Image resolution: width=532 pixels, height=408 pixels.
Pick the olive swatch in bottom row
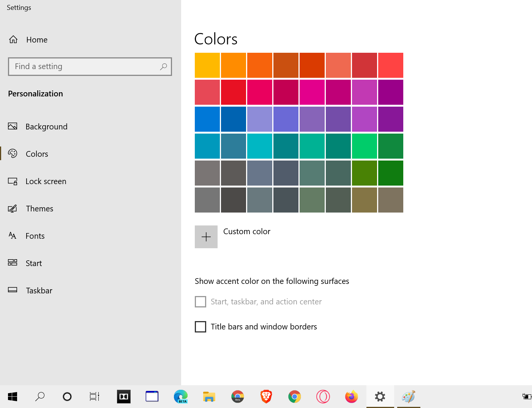[x=365, y=200]
